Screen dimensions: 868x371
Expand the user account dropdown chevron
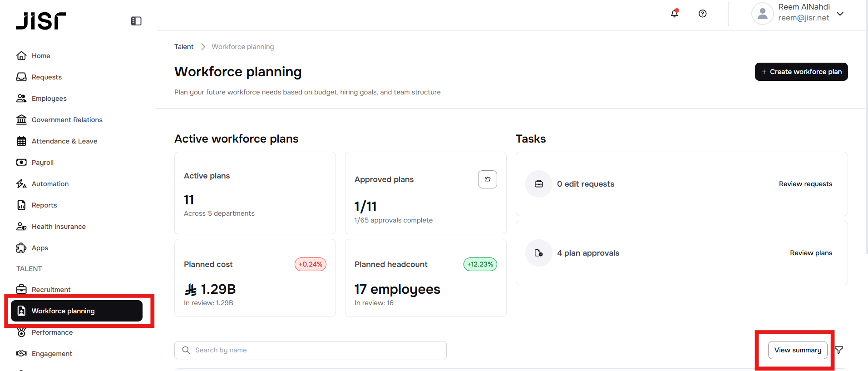[840, 14]
